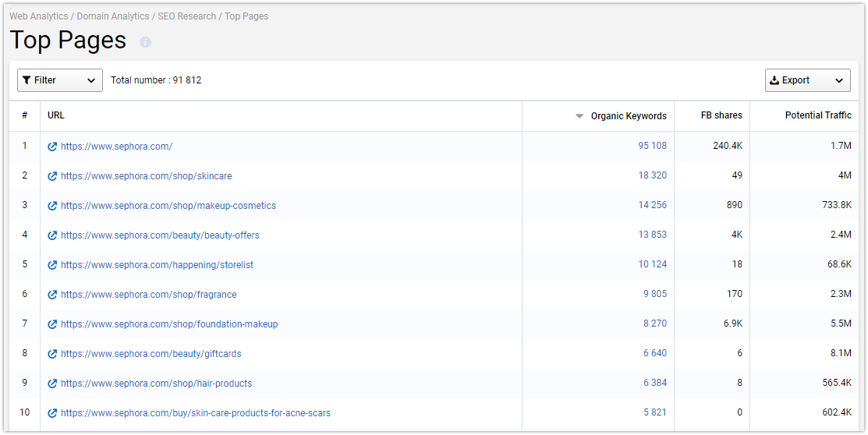Open external link icon for sephora.com homepage row
This screenshot has width=868, height=435.
52,147
